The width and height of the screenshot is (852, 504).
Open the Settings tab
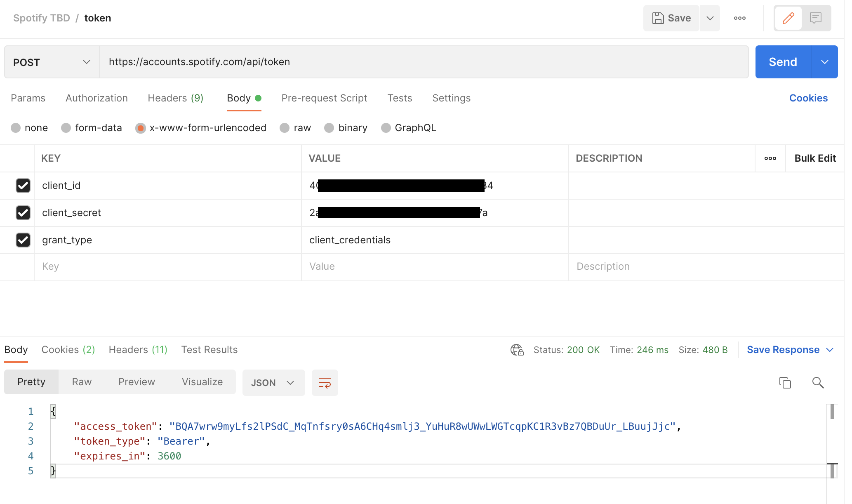tap(451, 98)
